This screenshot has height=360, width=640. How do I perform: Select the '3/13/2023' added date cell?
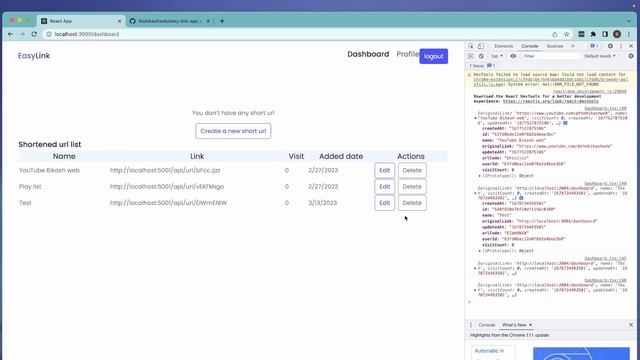[322, 203]
